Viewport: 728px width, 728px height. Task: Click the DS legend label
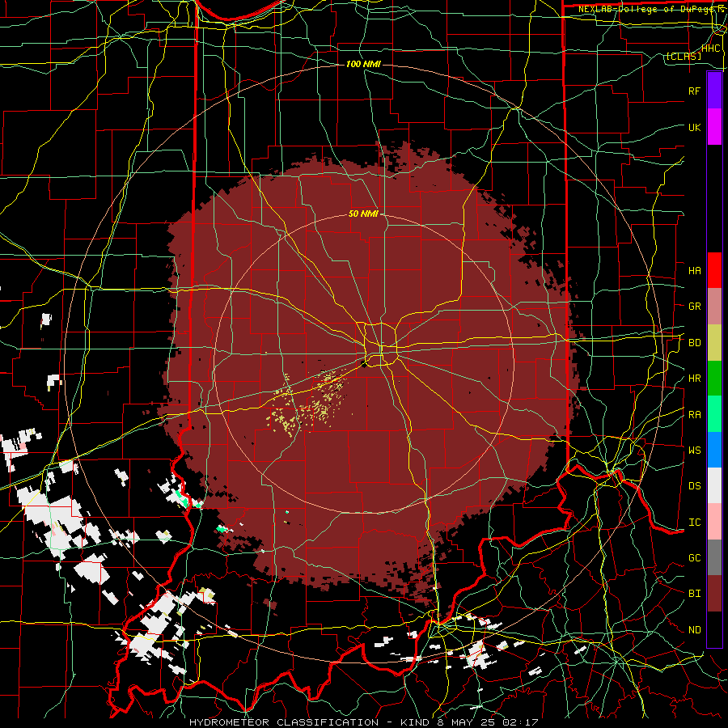pyautogui.click(x=694, y=486)
